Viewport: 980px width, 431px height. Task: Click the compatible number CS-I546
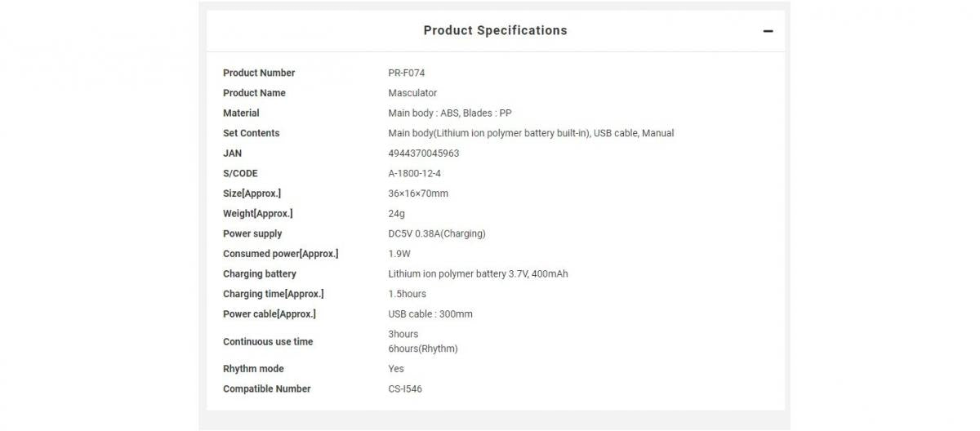point(405,389)
